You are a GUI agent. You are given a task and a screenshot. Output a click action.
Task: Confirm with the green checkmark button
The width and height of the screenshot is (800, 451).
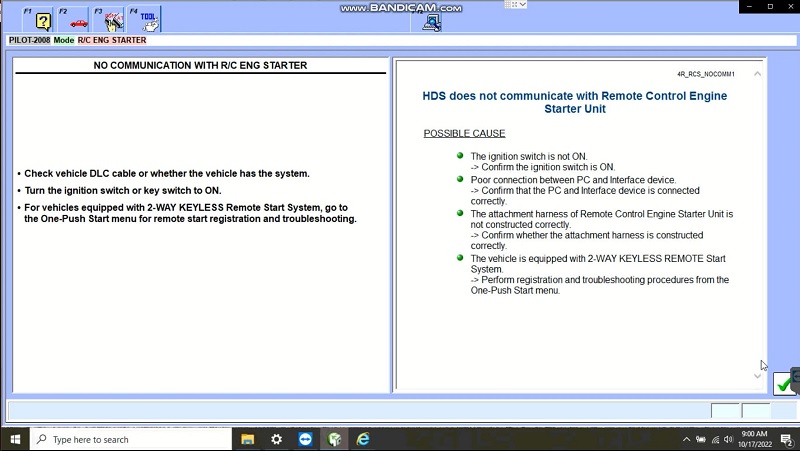tap(785, 384)
